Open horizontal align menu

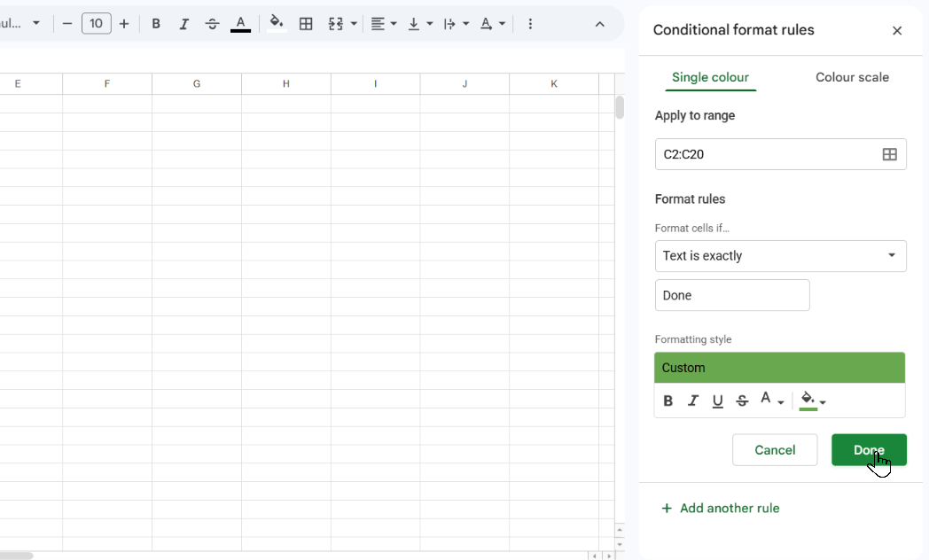[x=383, y=24]
